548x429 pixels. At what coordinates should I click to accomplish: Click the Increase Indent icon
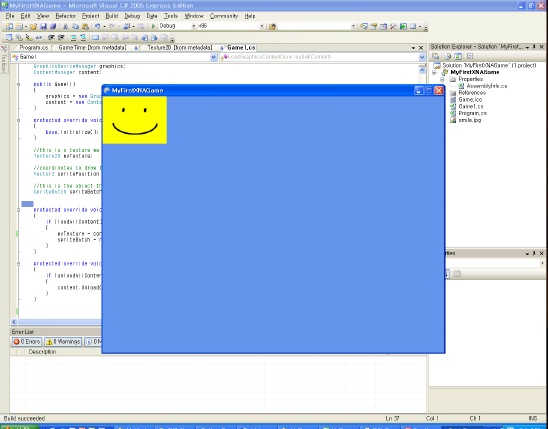[x=61, y=37]
